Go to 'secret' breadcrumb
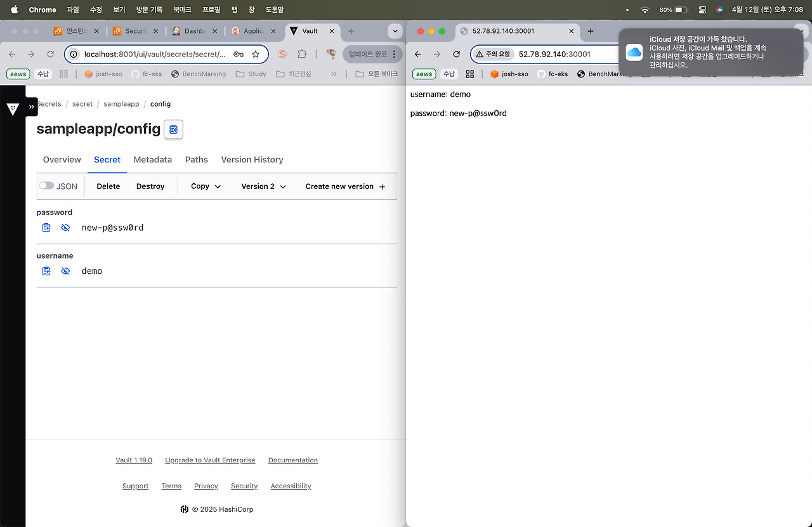This screenshot has width=812, height=527. [82, 104]
